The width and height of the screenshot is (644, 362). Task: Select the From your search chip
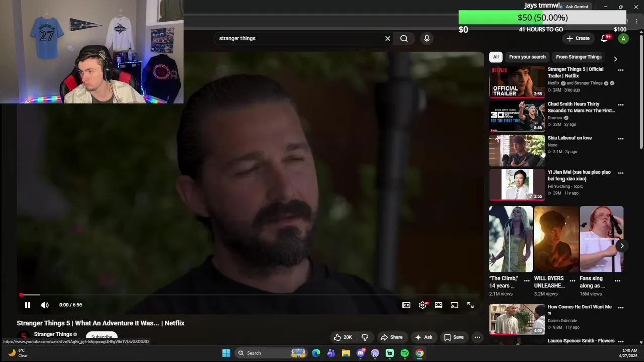[527, 57]
